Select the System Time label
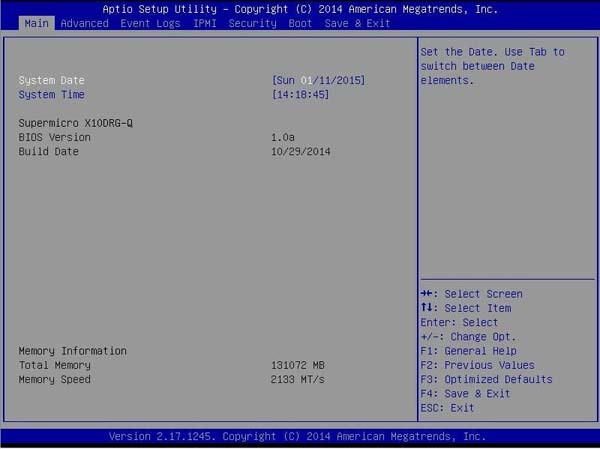The width and height of the screenshot is (600, 449). click(x=52, y=95)
